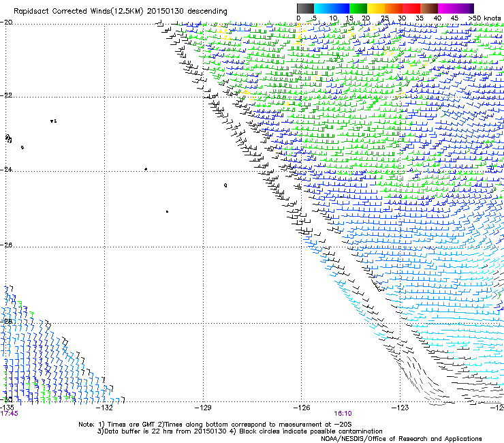Click the green 15–20 knots legend swatch
The width and height of the screenshot is (504, 443).
(358, 8)
